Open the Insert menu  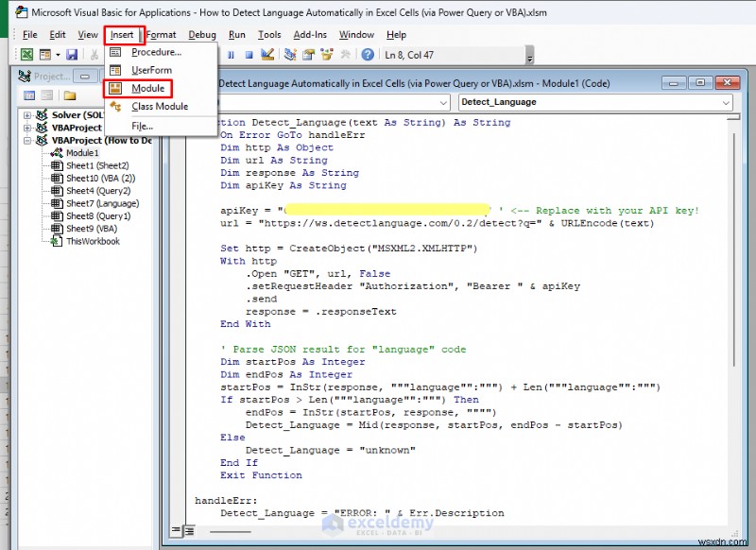coord(122,35)
